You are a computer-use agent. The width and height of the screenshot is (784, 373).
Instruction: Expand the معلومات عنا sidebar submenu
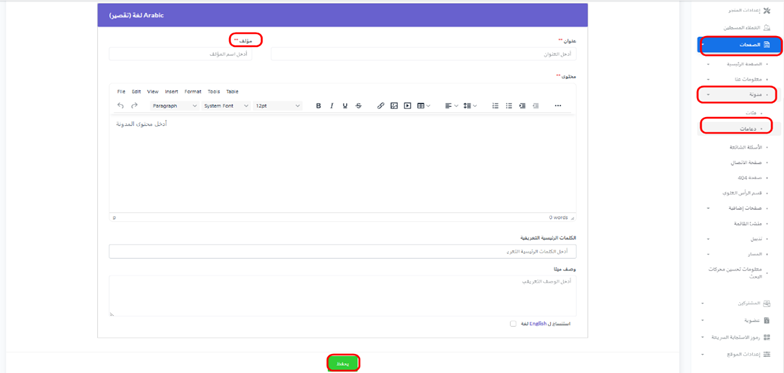point(708,80)
